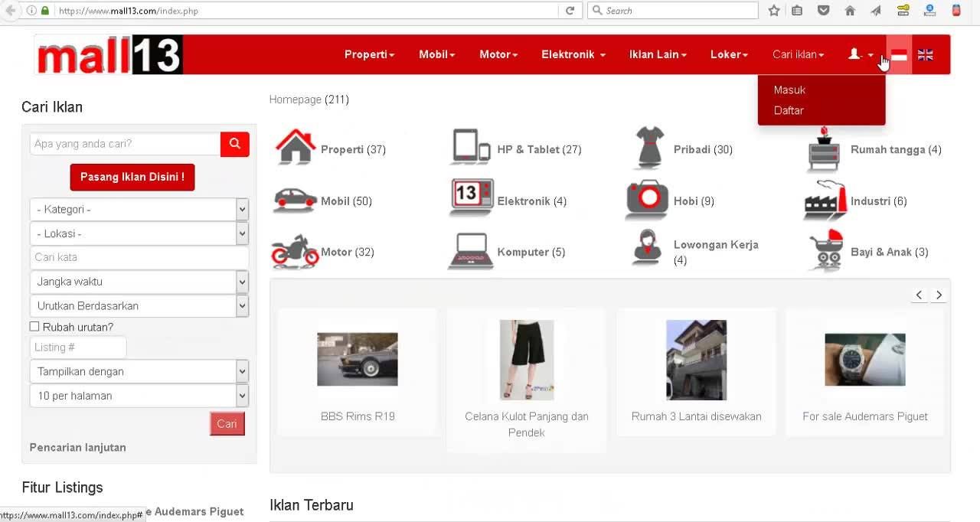Show next carousel listings arrow
Screen dimensions: 980x522
tap(939, 295)
